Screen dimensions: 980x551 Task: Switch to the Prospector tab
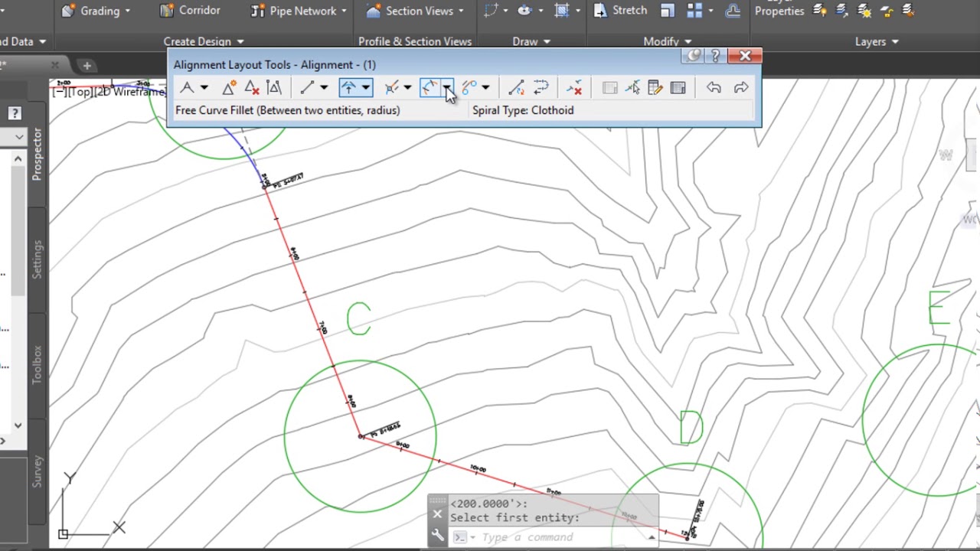click(x=37, y=155)
